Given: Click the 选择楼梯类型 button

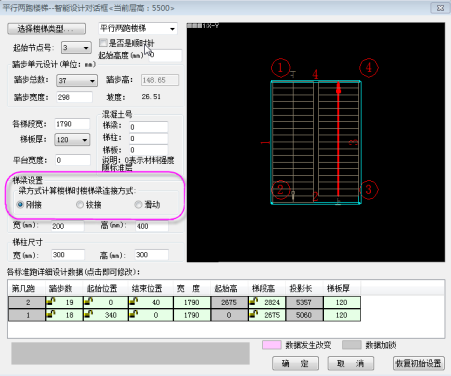Looking at the screenshot, I should [x=46, y=29].
